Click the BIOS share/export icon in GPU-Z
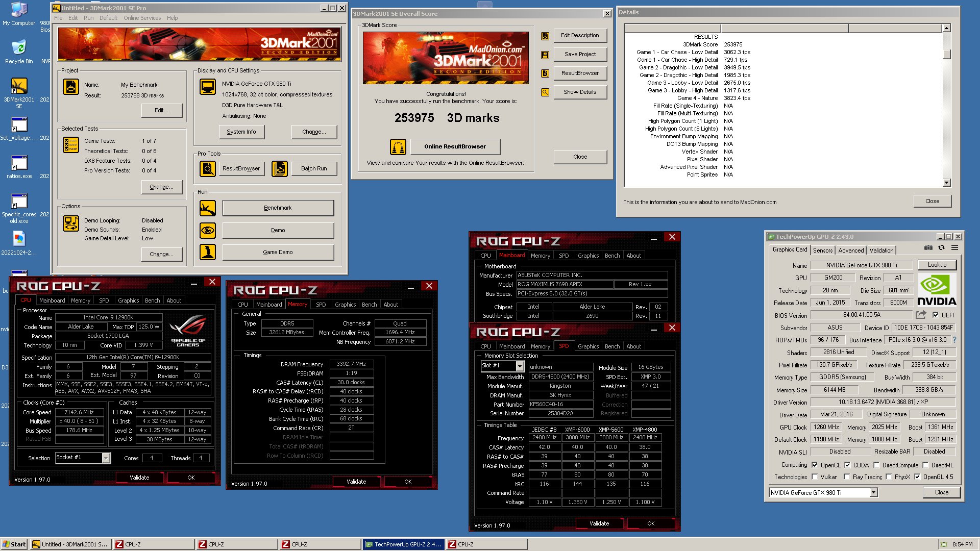Viewport: 980px width, 551px height. (x=921, y=315)
